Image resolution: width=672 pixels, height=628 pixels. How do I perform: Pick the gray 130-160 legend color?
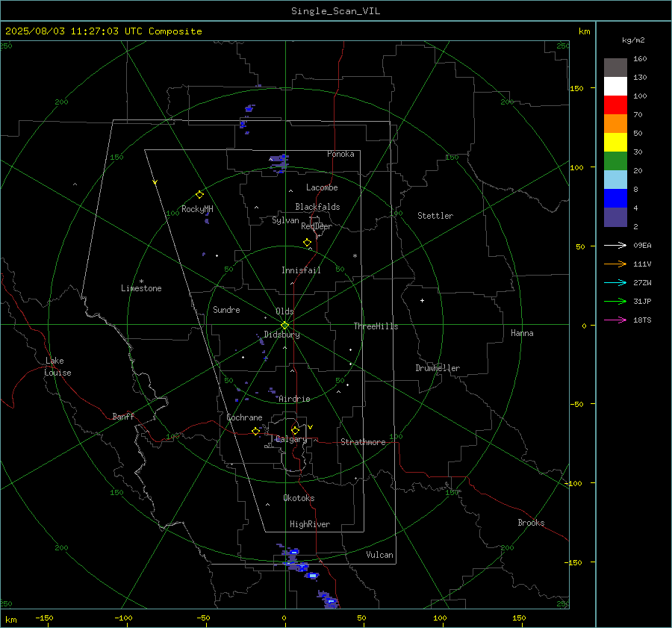pyautogui.click(x=615, y=68)
